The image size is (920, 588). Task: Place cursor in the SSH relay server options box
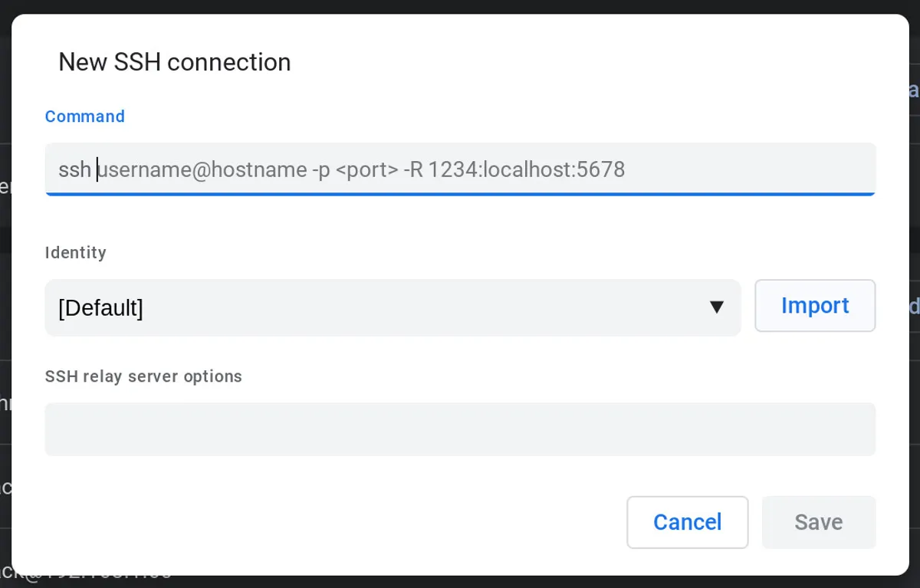point(460,429)
